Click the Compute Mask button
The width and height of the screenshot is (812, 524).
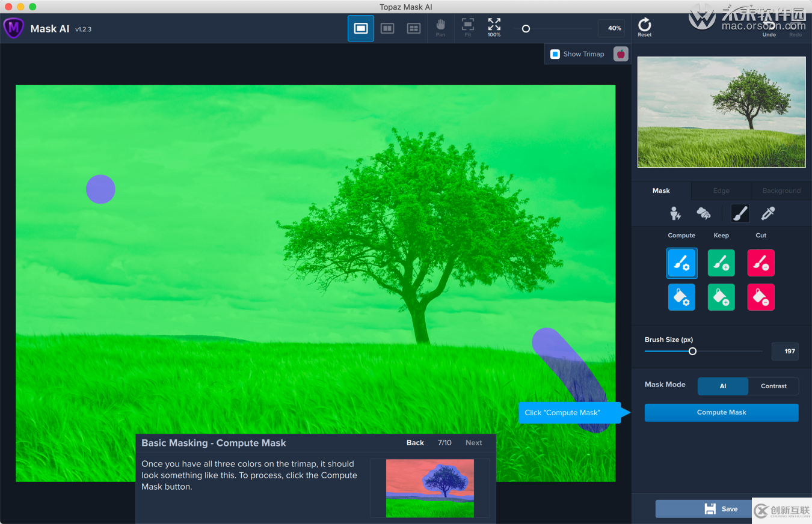point(721,412)
